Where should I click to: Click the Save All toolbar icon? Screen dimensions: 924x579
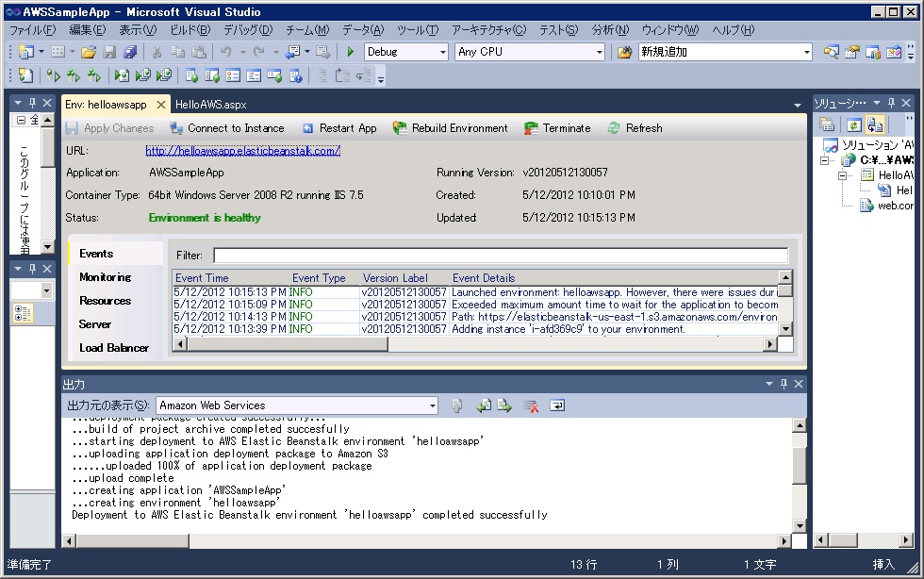[x=130, y=52]
